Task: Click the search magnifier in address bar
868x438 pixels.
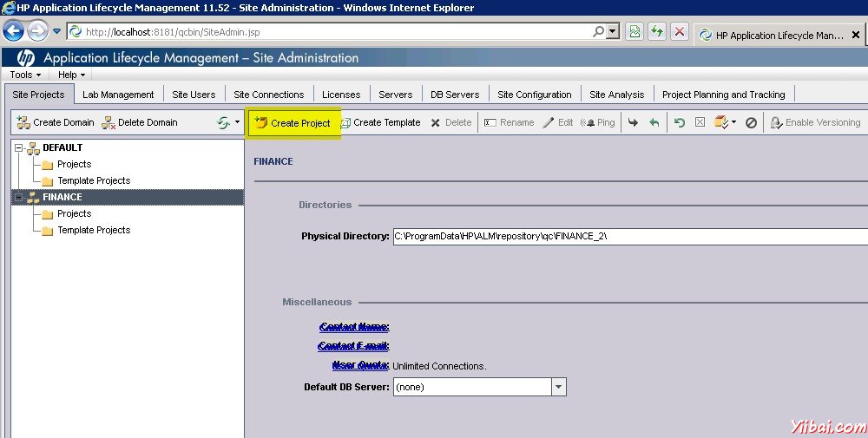Action: pos(598,31)
